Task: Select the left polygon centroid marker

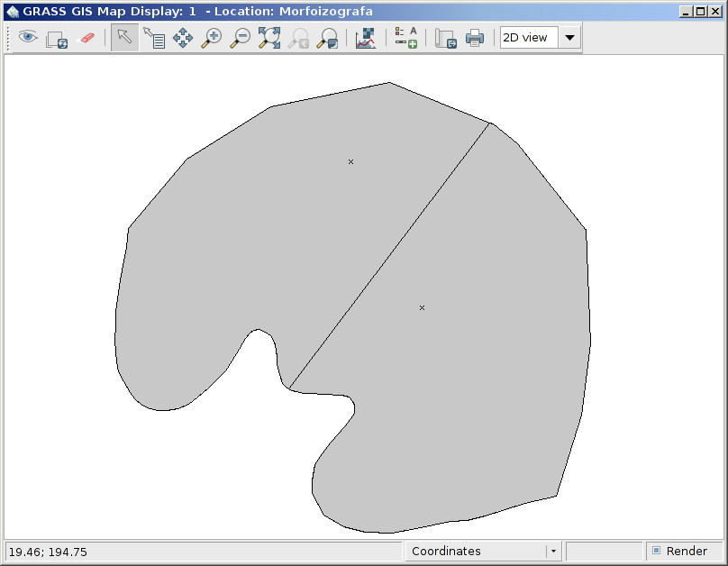Action: coord(350,161)
